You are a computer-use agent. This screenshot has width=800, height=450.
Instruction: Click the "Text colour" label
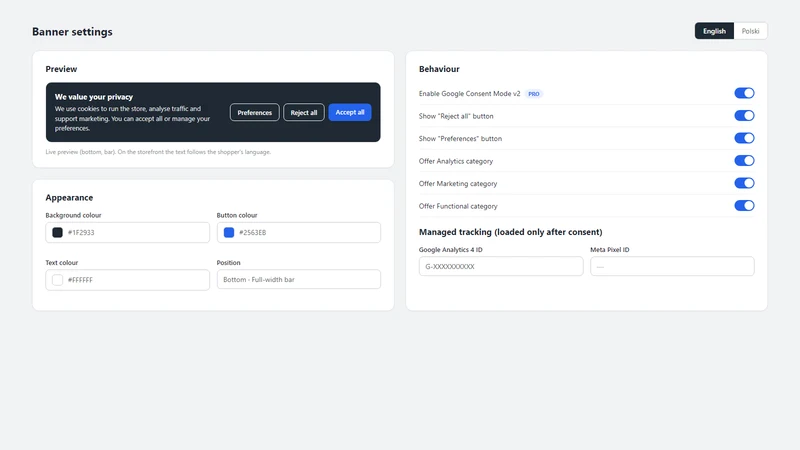(61, 263)
